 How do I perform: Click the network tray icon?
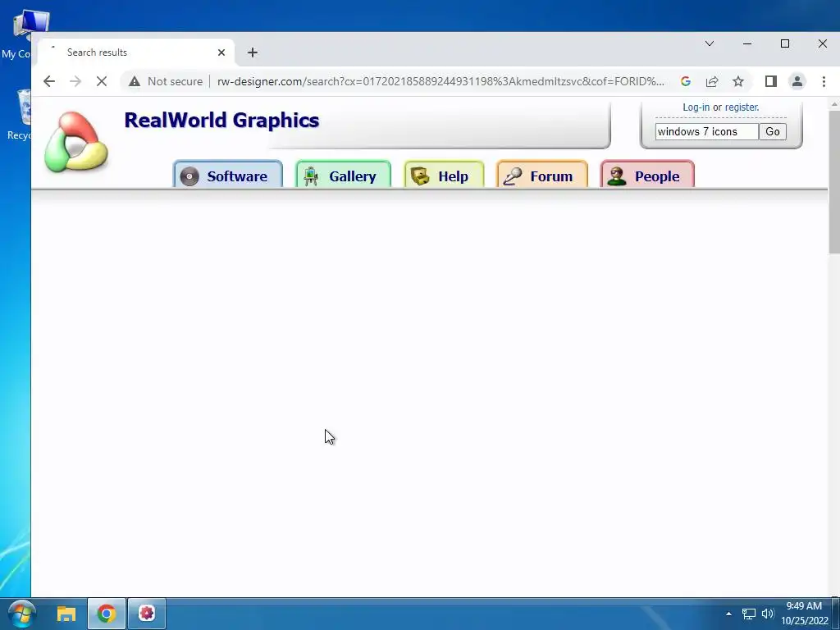(748, 614)
